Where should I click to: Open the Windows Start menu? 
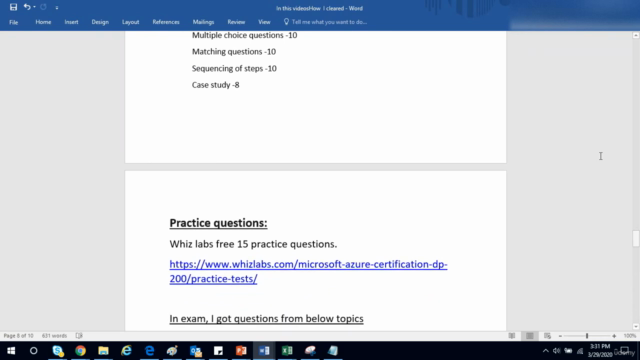11,351
